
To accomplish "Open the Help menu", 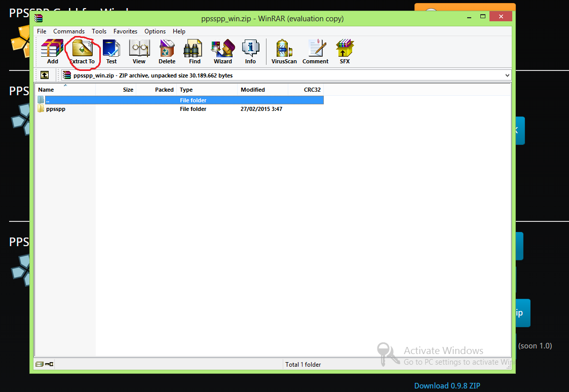I will point(179,31).
